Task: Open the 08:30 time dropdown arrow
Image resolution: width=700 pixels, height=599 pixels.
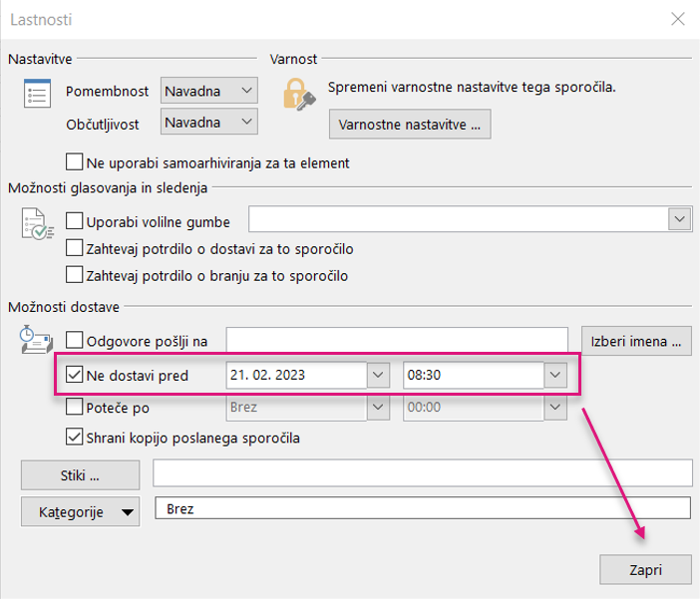Action: click(554, 375)
